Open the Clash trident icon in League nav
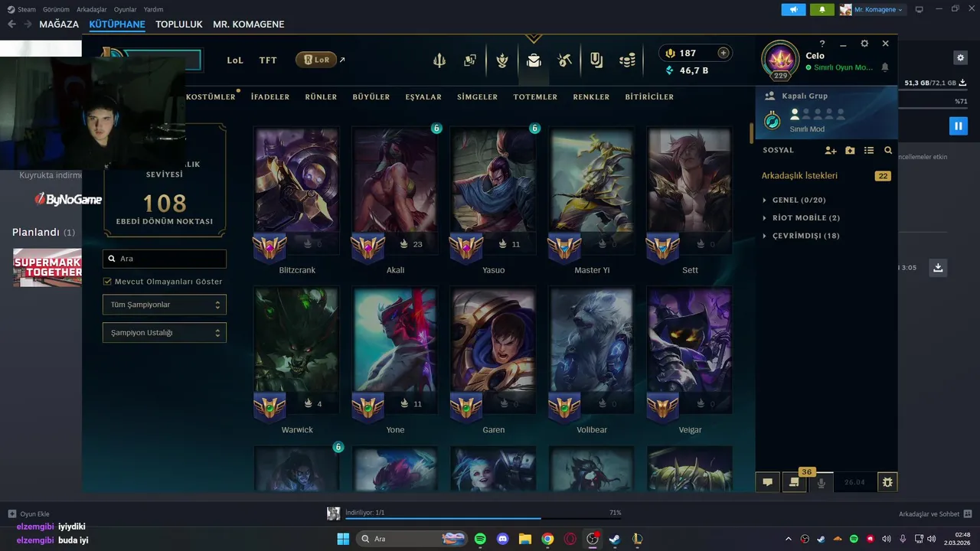The height and width of the screenshot is (551, 980). [x=439, y=60]
